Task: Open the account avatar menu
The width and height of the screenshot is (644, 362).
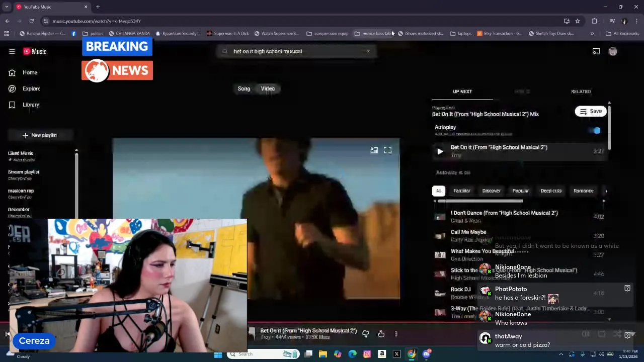Action: [613, 51]
